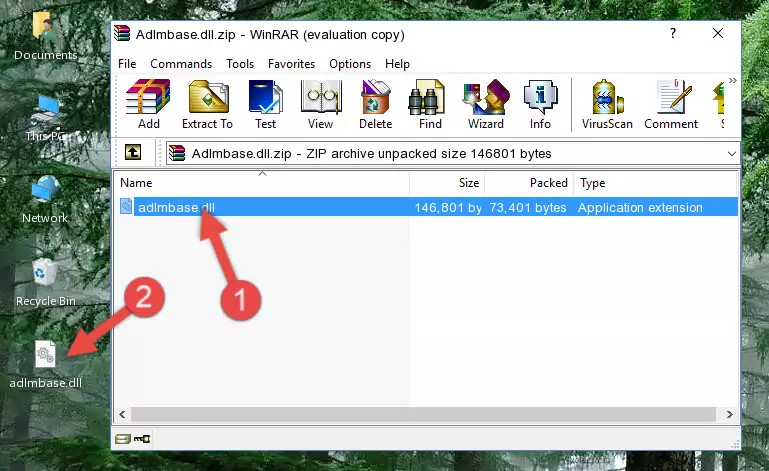Select the adlmbase.dll desktop file
This screenshot has width=769, height=471.
46,365
